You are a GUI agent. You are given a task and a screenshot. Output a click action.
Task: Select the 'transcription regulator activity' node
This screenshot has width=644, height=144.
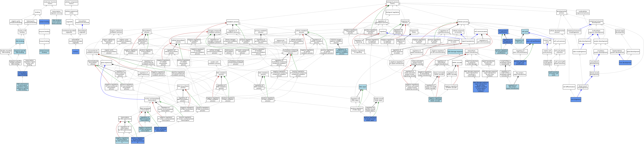click(56, 12)
